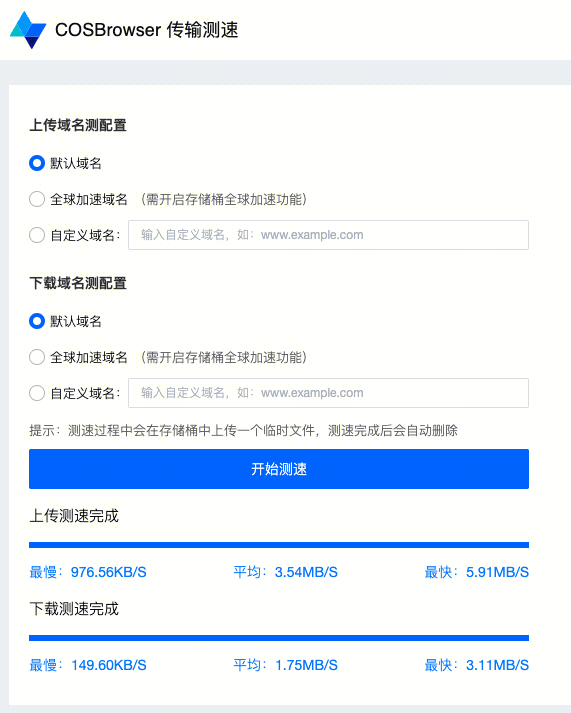This screenshot has height=713, width=571.
Task: Select upload 全球加速域名 radio option
Action: point(37,199)
